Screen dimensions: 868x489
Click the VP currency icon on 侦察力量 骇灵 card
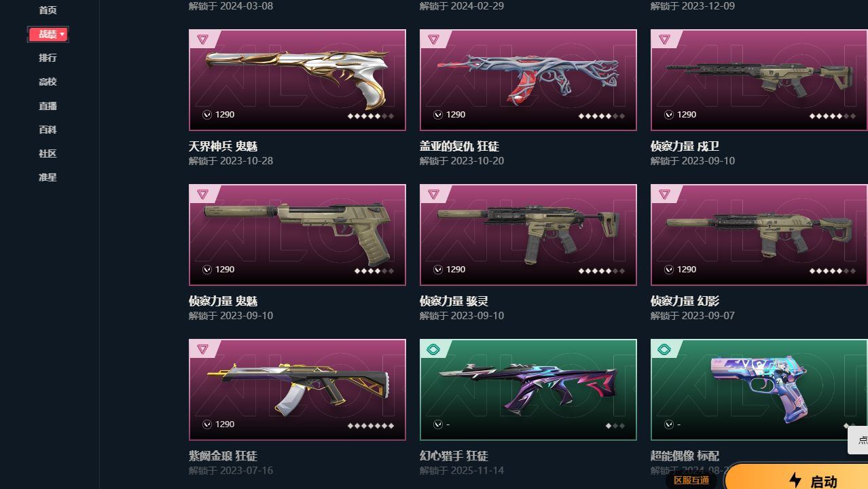coord(438,270)
